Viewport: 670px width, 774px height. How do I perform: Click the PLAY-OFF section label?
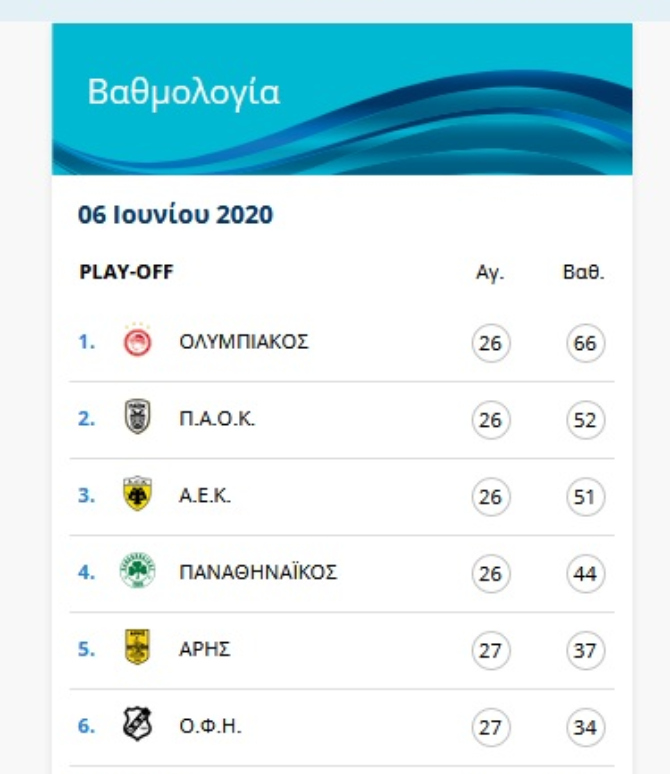126,272
